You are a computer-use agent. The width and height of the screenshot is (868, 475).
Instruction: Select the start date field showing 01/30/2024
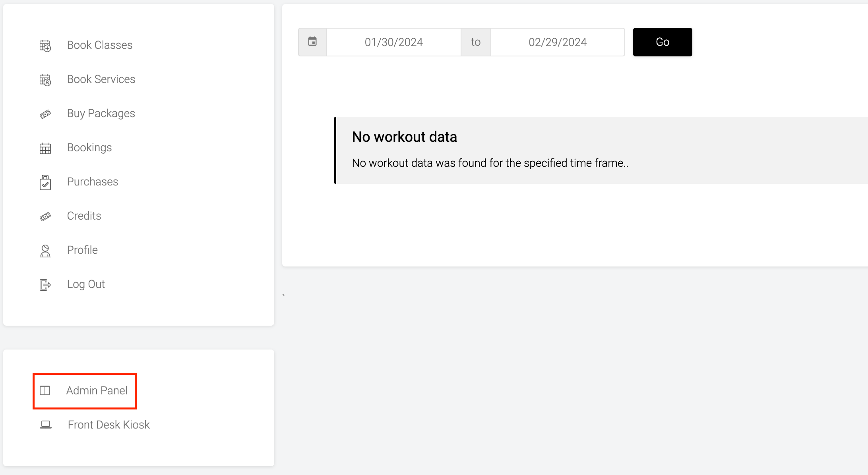pos(393,42)
